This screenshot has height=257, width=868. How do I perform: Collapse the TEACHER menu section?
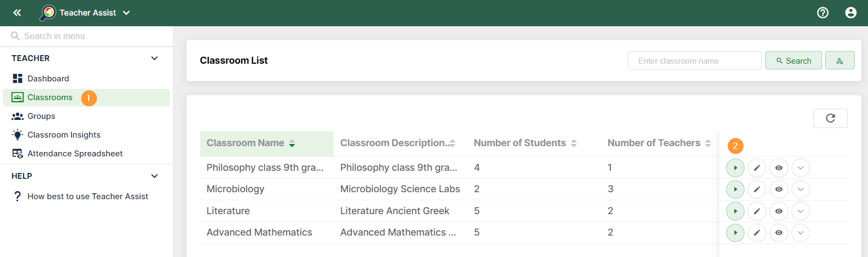[154, 58]
